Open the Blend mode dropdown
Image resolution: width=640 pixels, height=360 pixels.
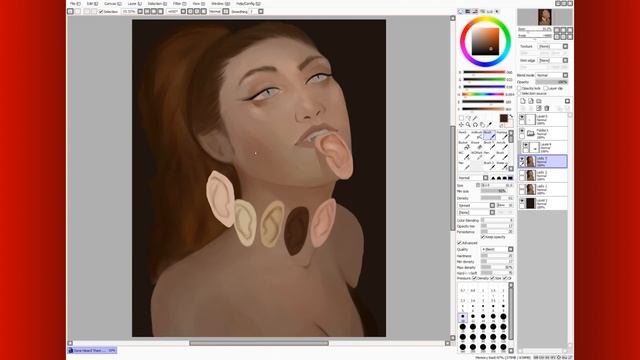click(552, 75)
